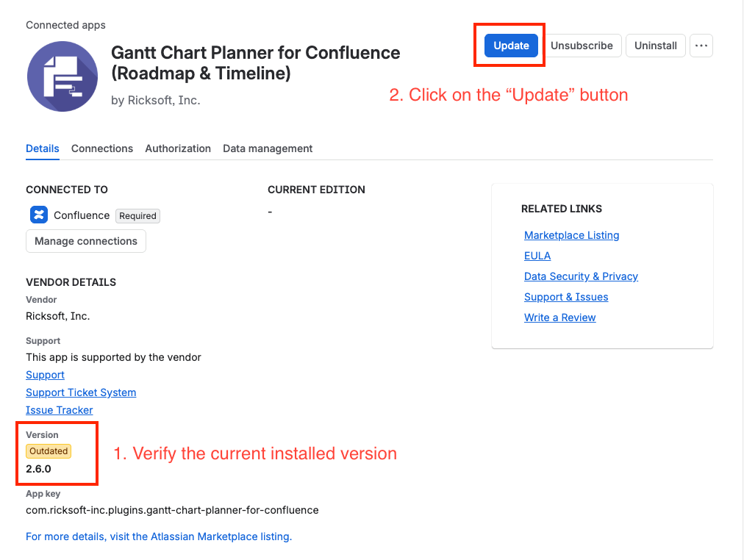This screenshot has width=744, height=560.
Task: Click the Write a Review link
Action: [560, 317]
